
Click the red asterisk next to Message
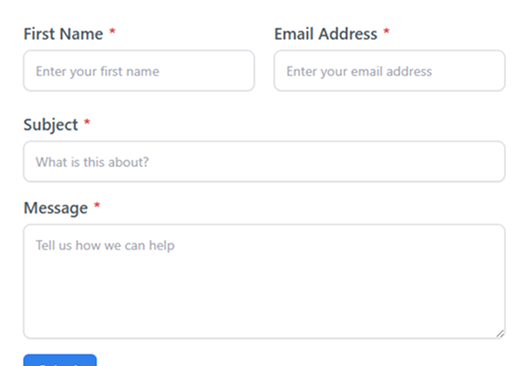pos(97,205)
